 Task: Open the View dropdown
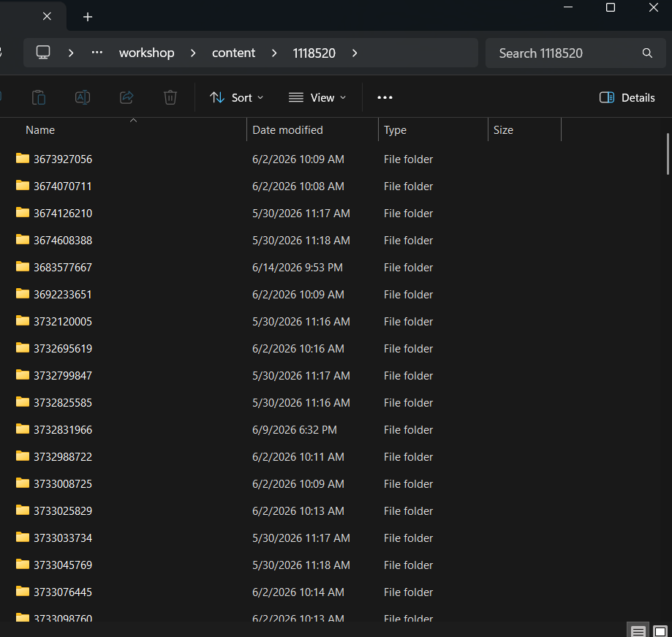[317, 98]
